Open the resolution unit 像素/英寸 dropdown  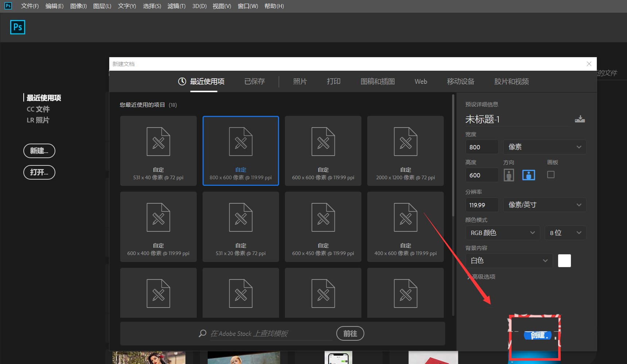[x=545, y=205]
